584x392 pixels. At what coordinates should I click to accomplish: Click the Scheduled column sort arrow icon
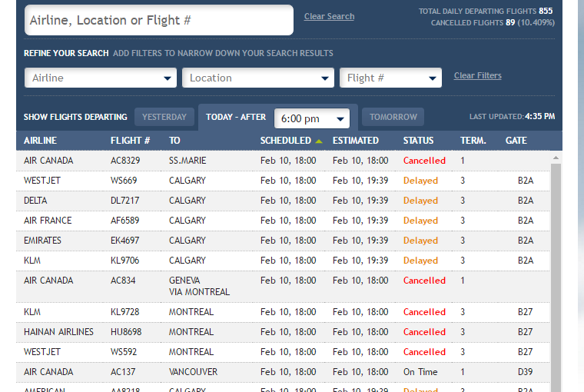pos(319,141)
